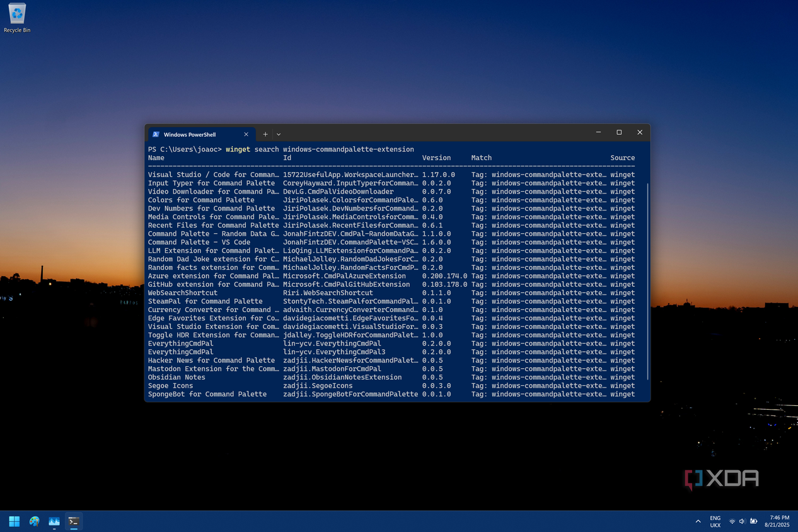Click 'Hacker News for Command Palette' name

pyautogui.click(x=212, y=361)
